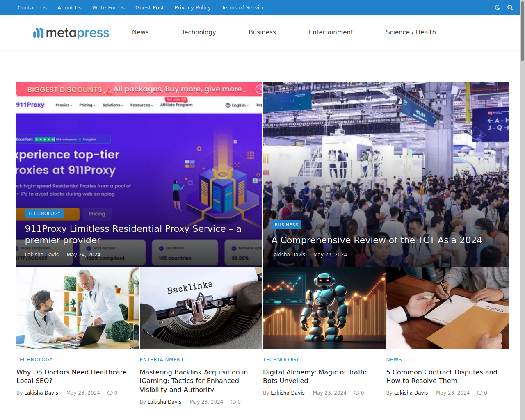This screenshot has height=420, width=525.
Task: Click the metapress logo
Action: 71,32
